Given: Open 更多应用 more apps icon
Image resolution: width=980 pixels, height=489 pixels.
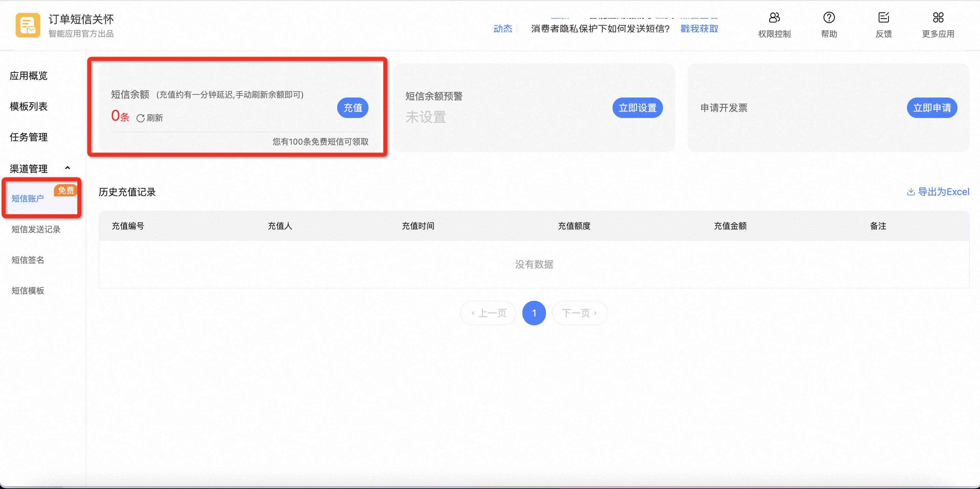Looking at the screenshot, I should tap(938, 17).
